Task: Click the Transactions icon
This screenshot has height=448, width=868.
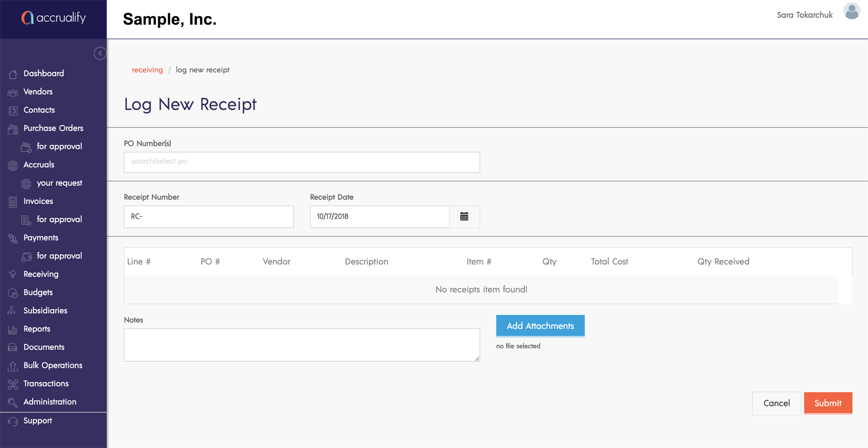Action: pyautogui.click(x=13, y=385)
